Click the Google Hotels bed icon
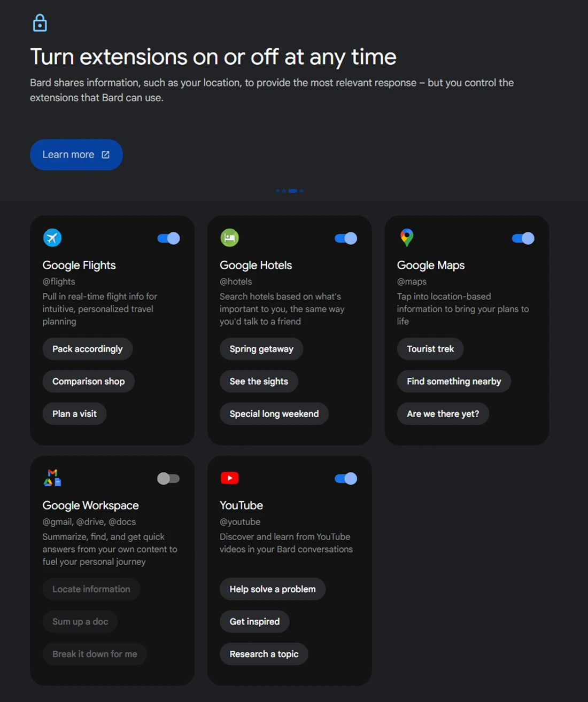Screen dimensions: 588x702 230,238
